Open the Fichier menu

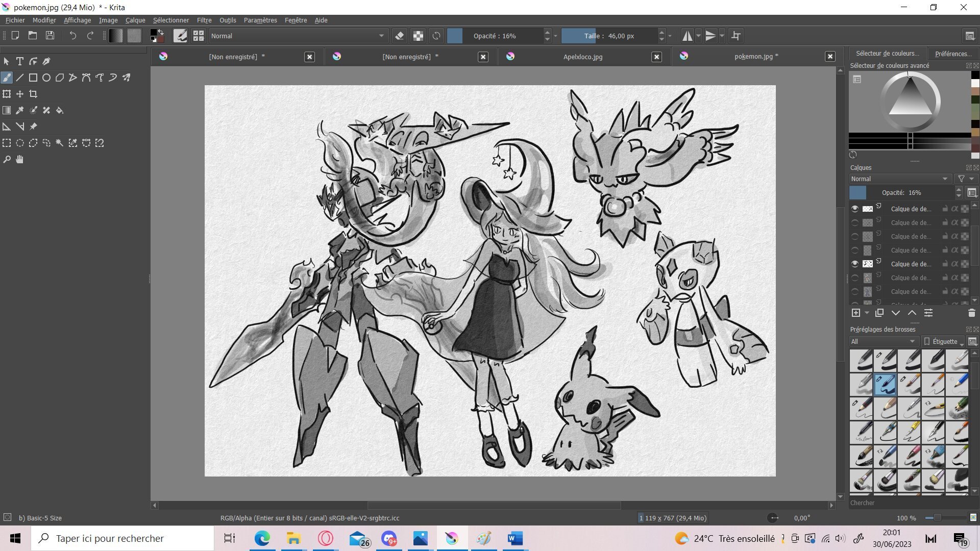click(15, 20)
